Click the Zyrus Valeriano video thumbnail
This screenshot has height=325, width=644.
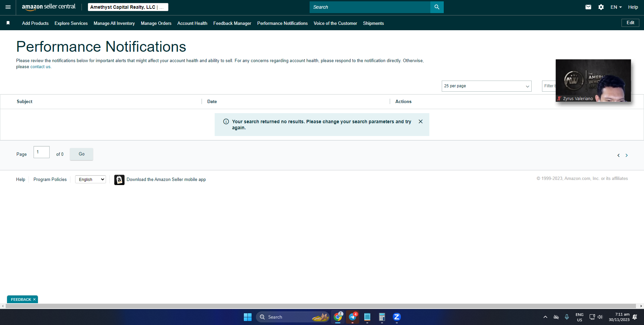pos(593,81)
